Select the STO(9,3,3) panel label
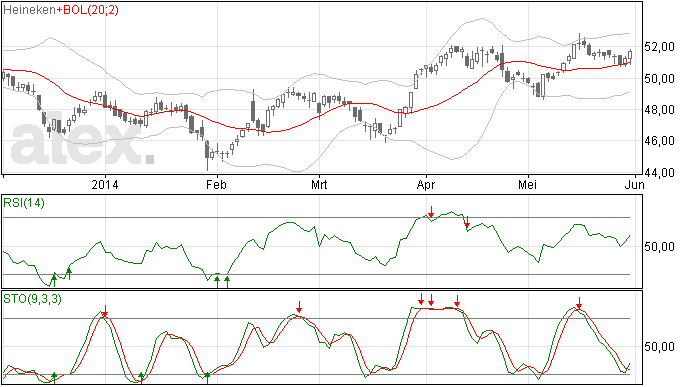The height and width of the screenshot is (387, 690). point(33,299)
